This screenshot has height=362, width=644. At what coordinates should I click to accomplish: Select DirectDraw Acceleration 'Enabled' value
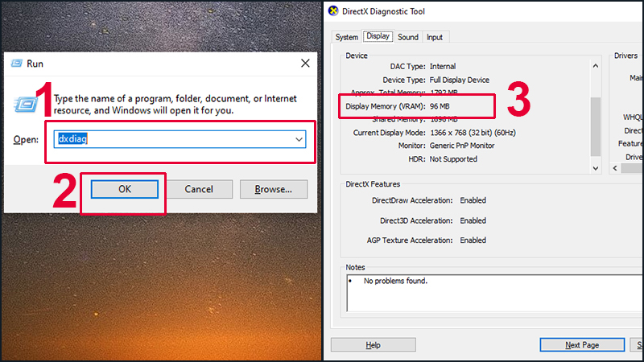click(x=473, y=200)
